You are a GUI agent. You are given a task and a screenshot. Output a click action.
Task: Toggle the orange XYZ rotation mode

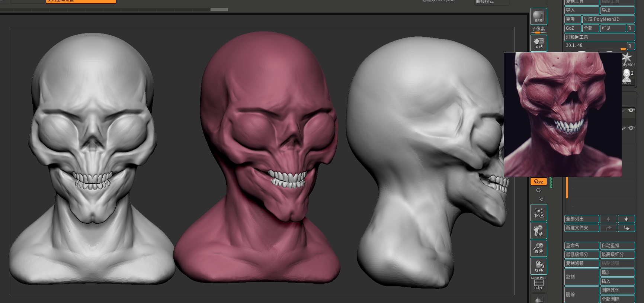[x=538, y=181]
